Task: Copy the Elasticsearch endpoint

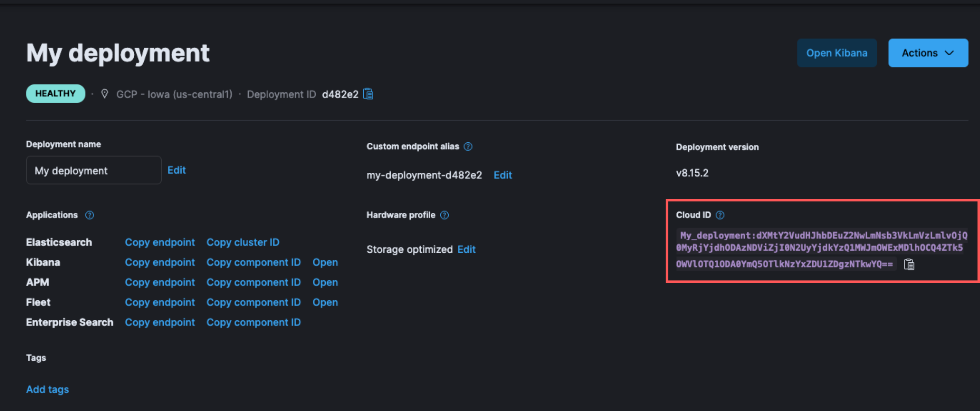Action: 160,242
